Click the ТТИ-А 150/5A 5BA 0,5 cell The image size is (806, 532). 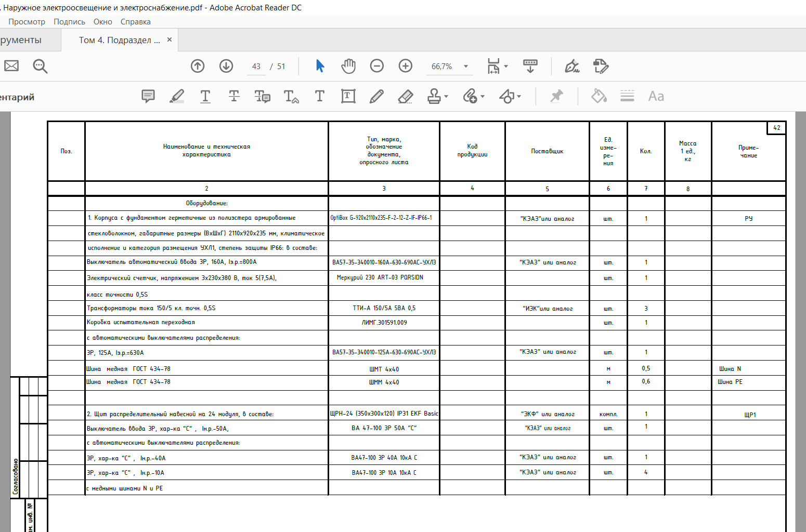click(x=384, y=308)
